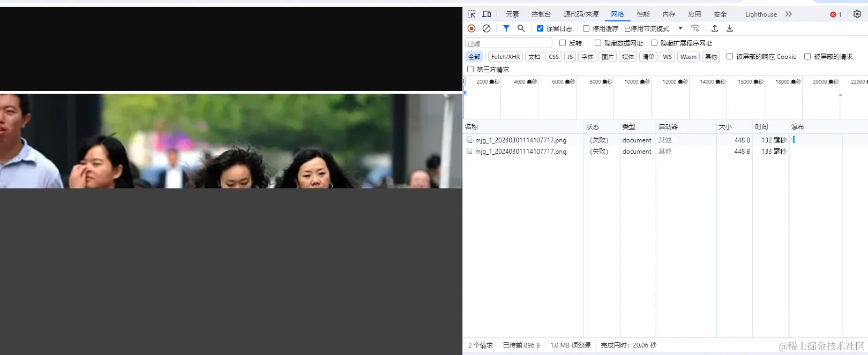This screenshot has width=868, height=355.
Task: Check the invert filter checkbox
Action: (x=563, y=43)
